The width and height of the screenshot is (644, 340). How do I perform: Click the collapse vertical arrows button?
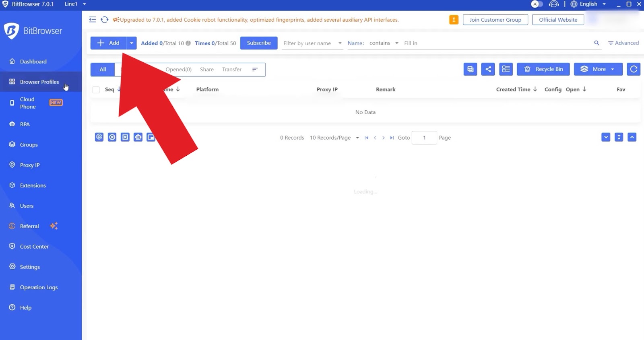tap(619, 137)
